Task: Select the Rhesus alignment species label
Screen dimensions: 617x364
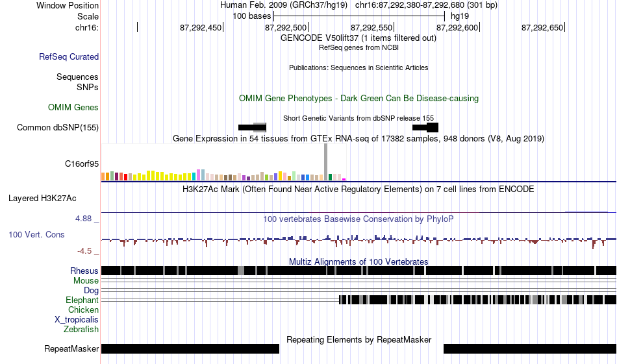Action: (x=84, y=271)
